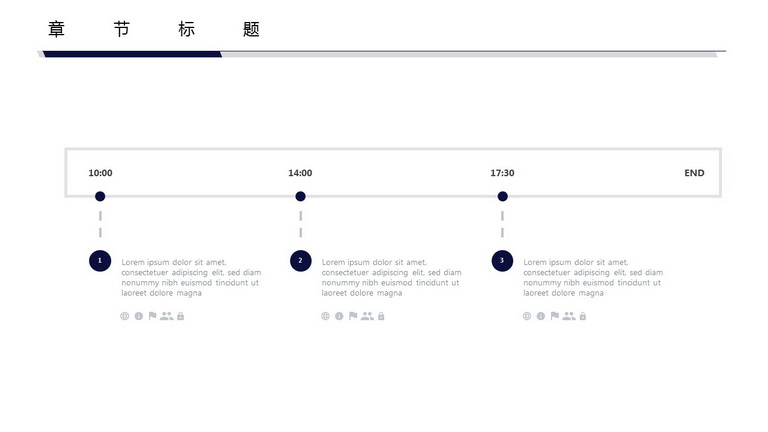Image resolution: width=768 pixels, height=432 pixels.
Task: Select the 14:00 timeline dot
Action: point(300,196)
